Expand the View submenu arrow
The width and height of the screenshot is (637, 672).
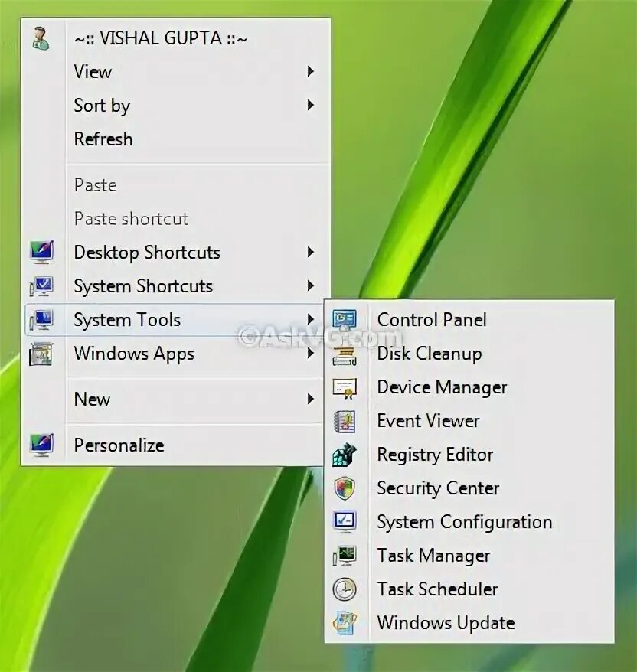311,72
